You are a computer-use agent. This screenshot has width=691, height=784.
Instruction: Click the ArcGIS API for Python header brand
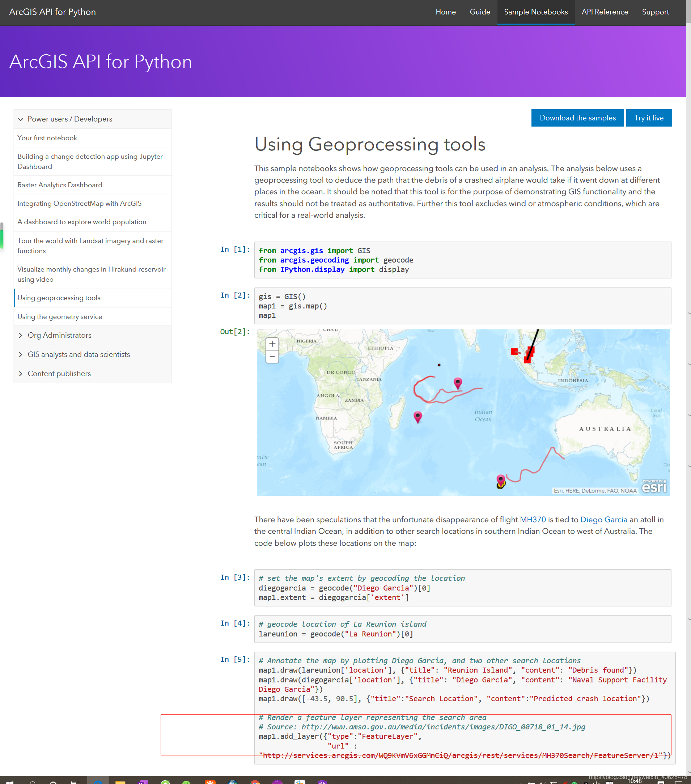tap(52, 12)
